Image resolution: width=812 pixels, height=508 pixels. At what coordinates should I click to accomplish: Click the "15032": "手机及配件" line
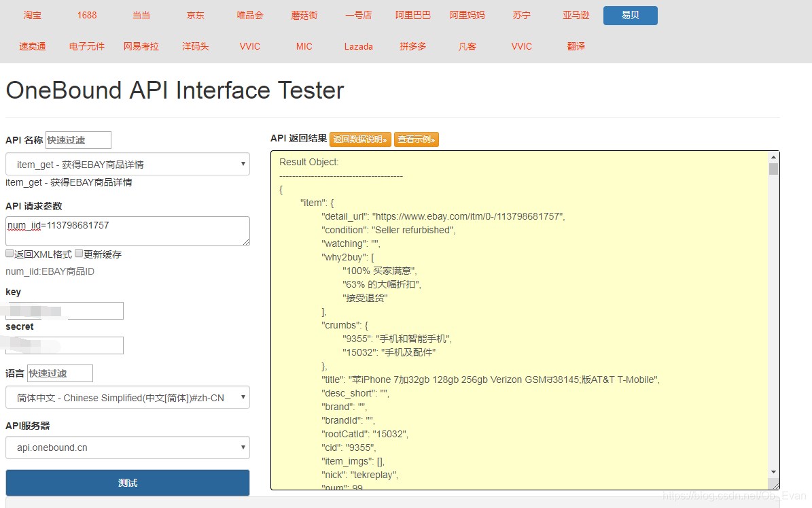[x=389, y=352]
